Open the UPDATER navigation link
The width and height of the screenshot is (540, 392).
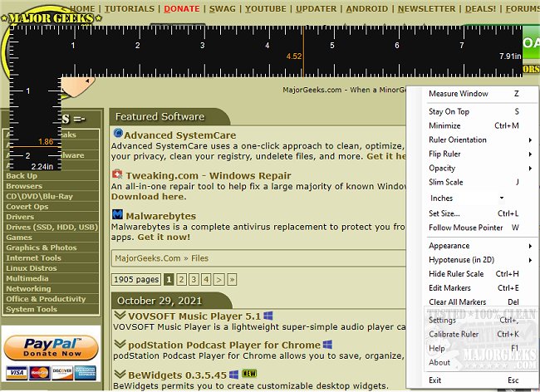click(x=317, y=8)
